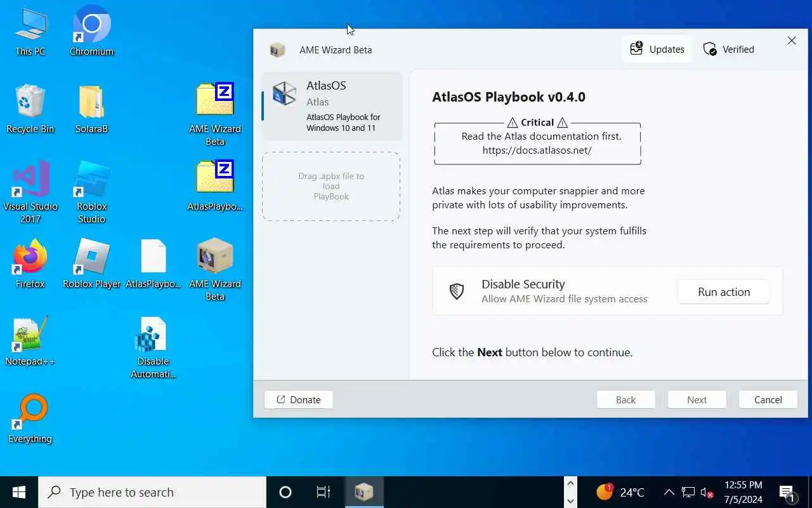This screenshot has width=812, height=508.
Task: Click the AtlasOS Playbook v0.4.0 heading
Action: pos(509,97)
